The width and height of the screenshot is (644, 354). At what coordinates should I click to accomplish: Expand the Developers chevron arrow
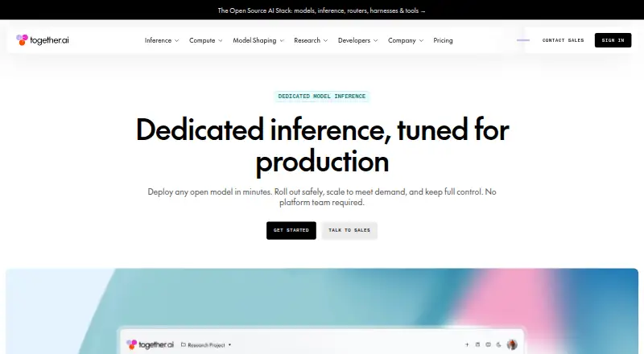pyautogui.click(x=375, y=41)
